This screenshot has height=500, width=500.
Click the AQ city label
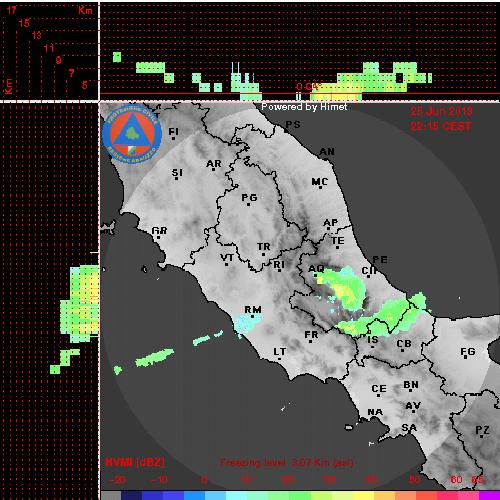(316, 268)
